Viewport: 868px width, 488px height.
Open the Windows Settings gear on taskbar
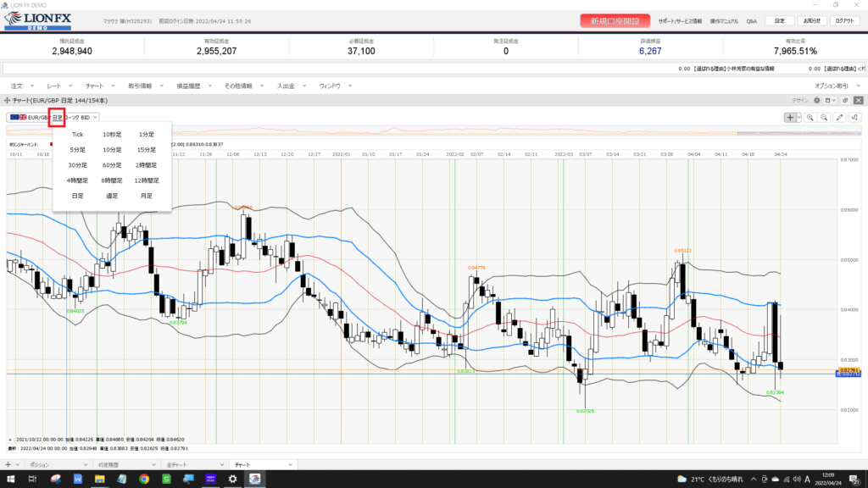[x=232, y=480]
